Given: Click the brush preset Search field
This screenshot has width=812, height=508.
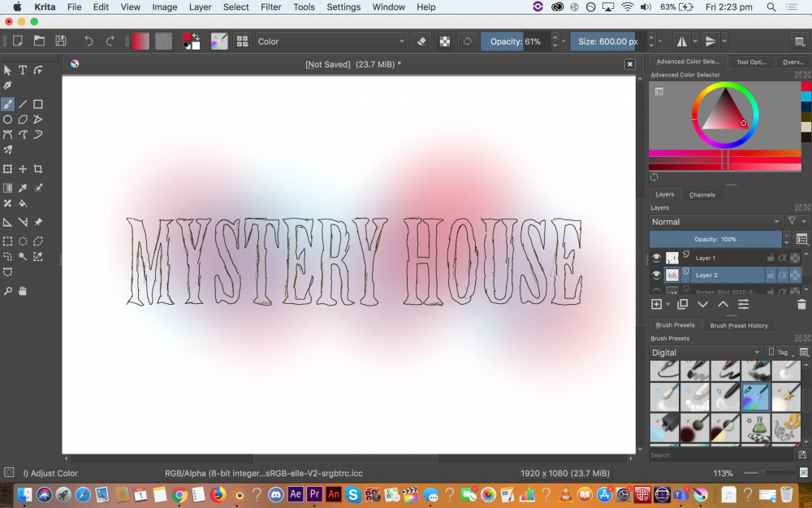Looking at the screenshot, I should [721, 455].
